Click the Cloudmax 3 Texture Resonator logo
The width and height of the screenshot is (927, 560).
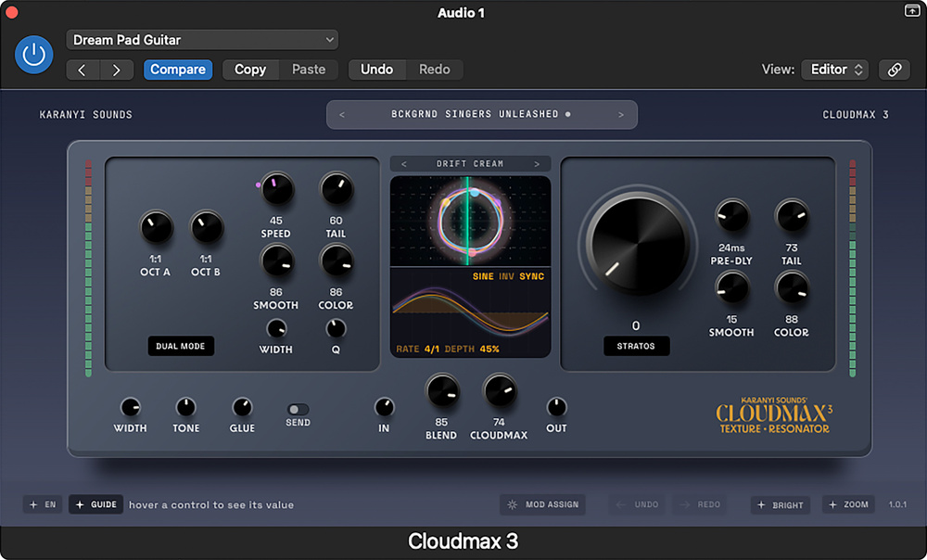click(774, 415)
